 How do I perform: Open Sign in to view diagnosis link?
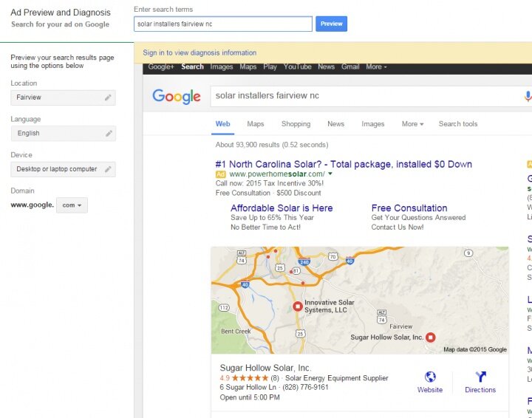199,53
